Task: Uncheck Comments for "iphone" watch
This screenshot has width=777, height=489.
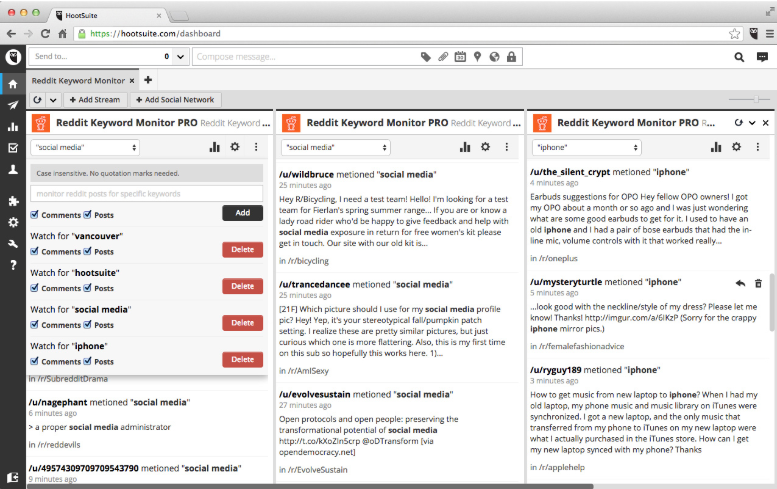Action: pyautogui.click(x=34, y=361)
